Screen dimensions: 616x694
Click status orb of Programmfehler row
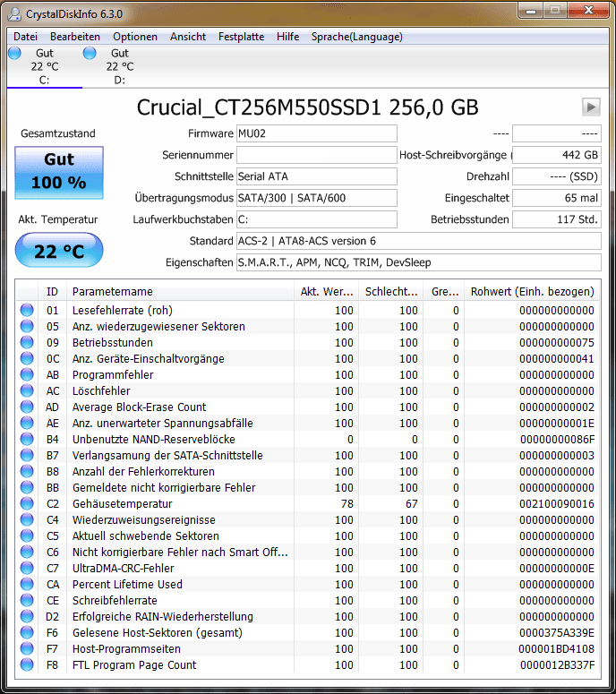click(27, 374)
